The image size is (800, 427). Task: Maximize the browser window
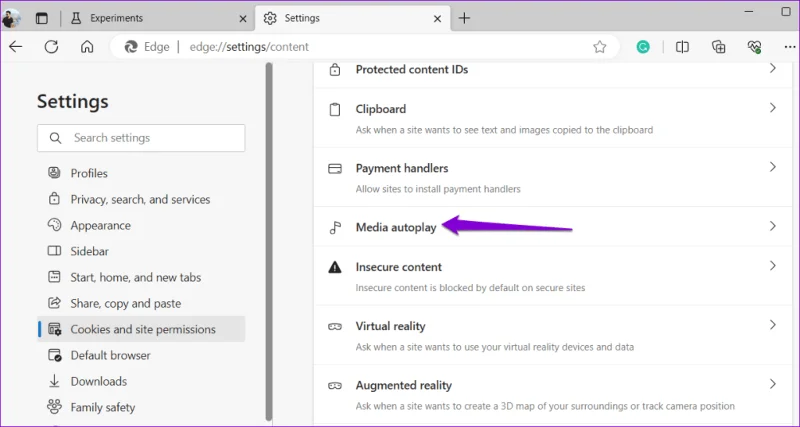point(786,12)
